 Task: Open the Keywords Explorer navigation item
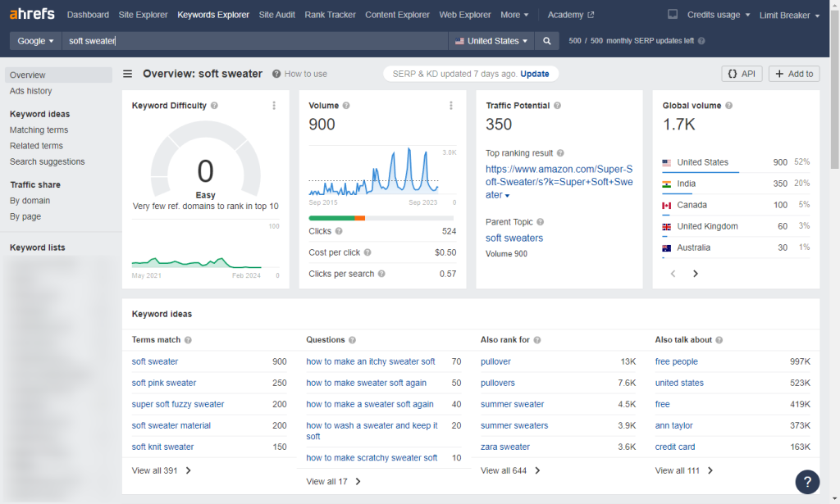tap(212, 14)
